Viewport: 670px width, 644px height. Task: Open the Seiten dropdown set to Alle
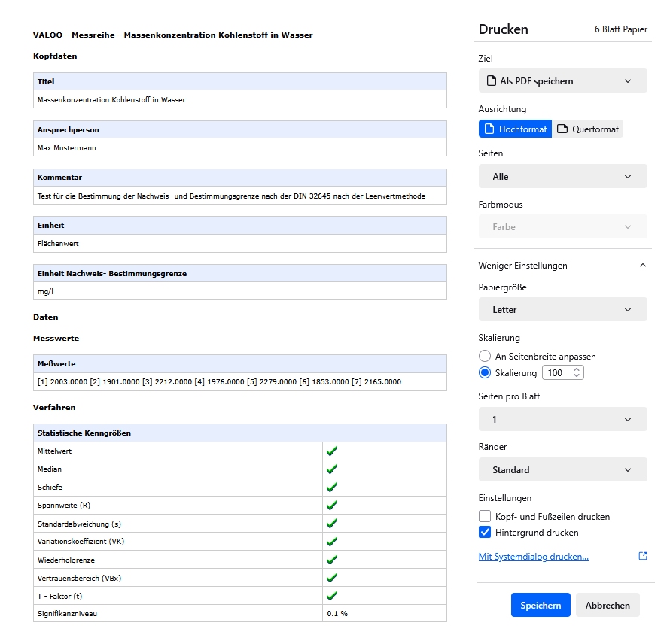[x=562, y=177]
